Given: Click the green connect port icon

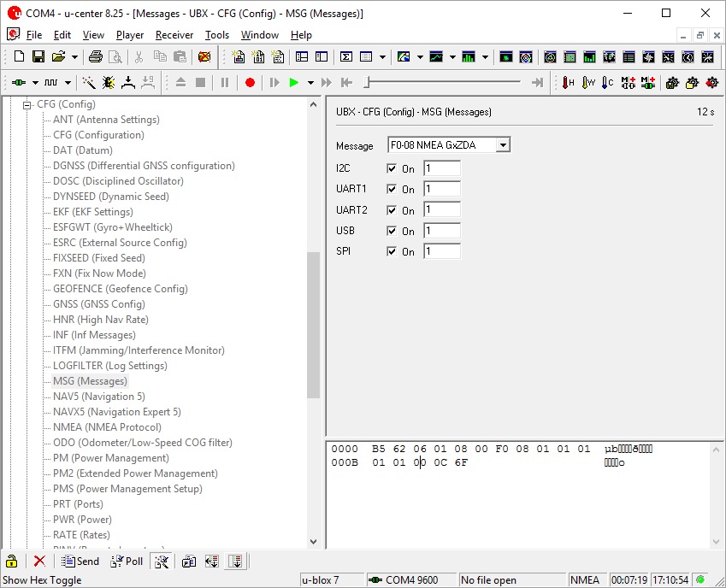Looking at the screenshot, I should coord(19,83).
